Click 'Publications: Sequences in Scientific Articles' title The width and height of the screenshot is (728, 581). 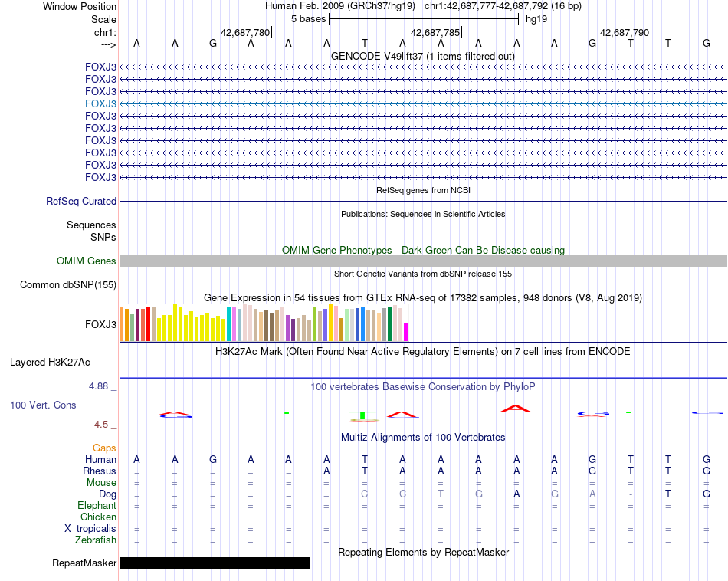[x=423, y=214]
